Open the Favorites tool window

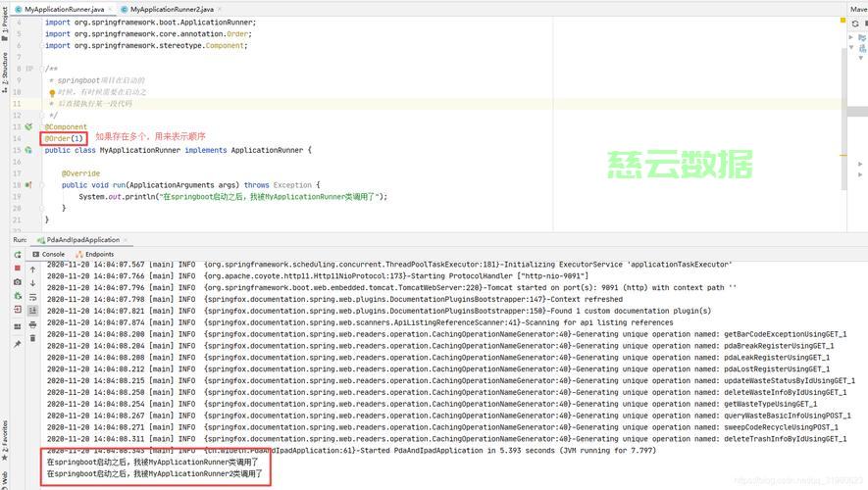pos(5,440)
